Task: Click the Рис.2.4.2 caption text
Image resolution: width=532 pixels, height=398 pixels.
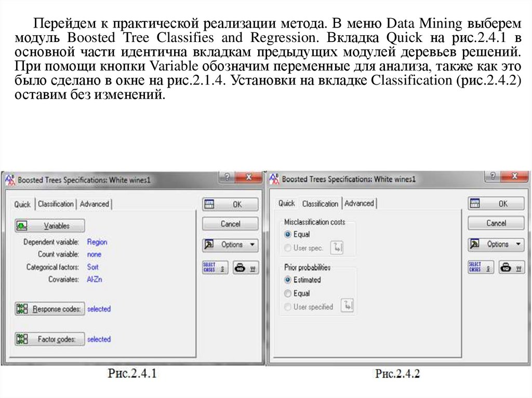Action: coord(397,373)
